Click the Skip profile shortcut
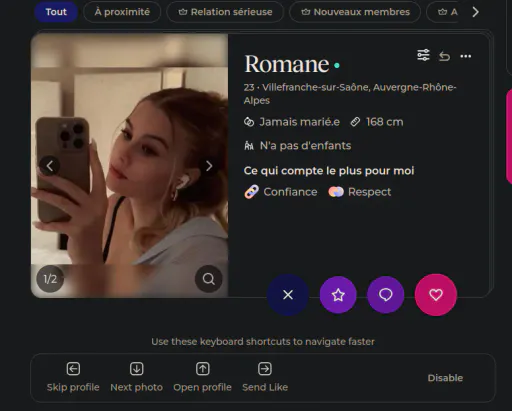 click(73, 377)
